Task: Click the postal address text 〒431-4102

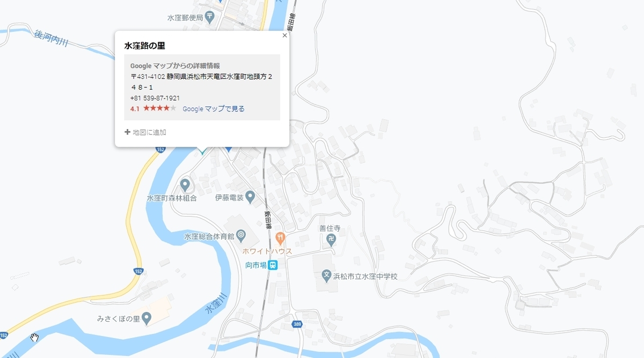Action: click(148, 77)
